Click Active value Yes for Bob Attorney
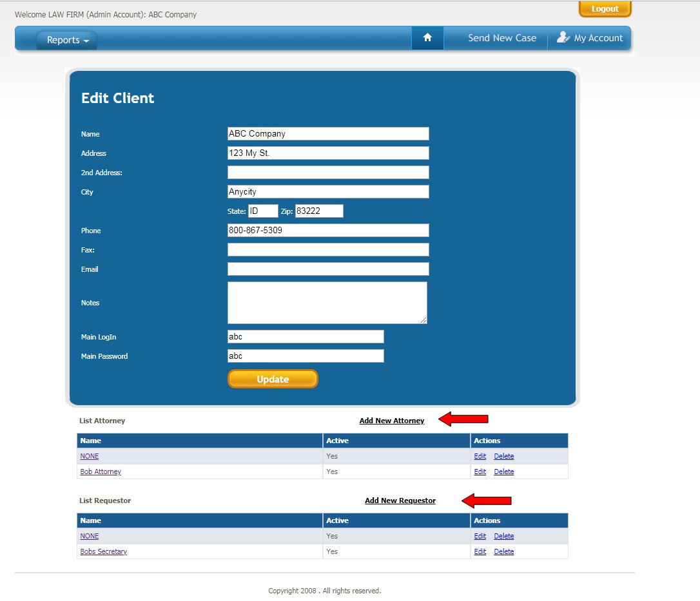The height and width of the screenshot is (601, 700). 332,472
